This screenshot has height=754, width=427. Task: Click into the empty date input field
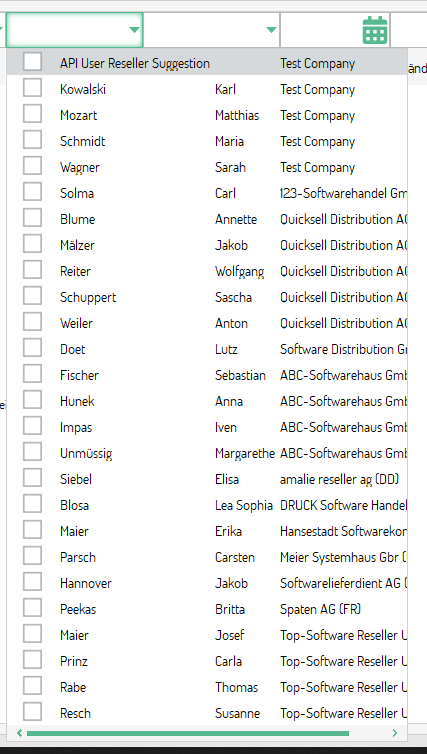(321, 30)
